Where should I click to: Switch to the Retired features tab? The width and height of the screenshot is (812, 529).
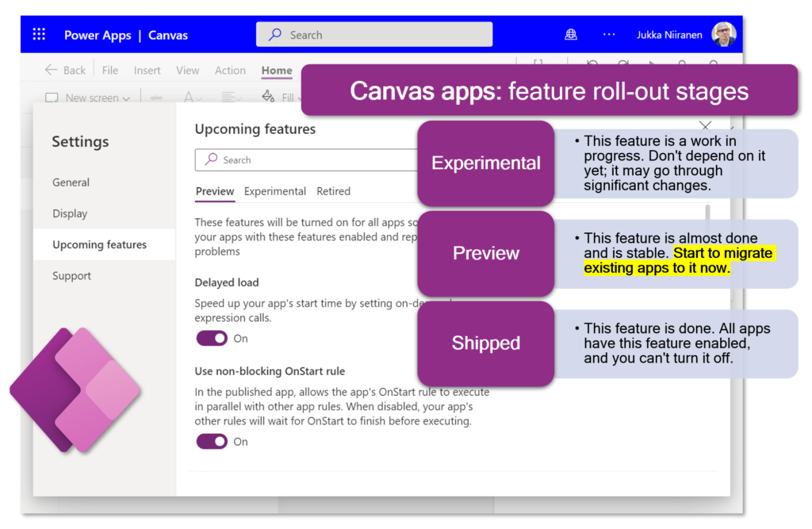[334, 191]
